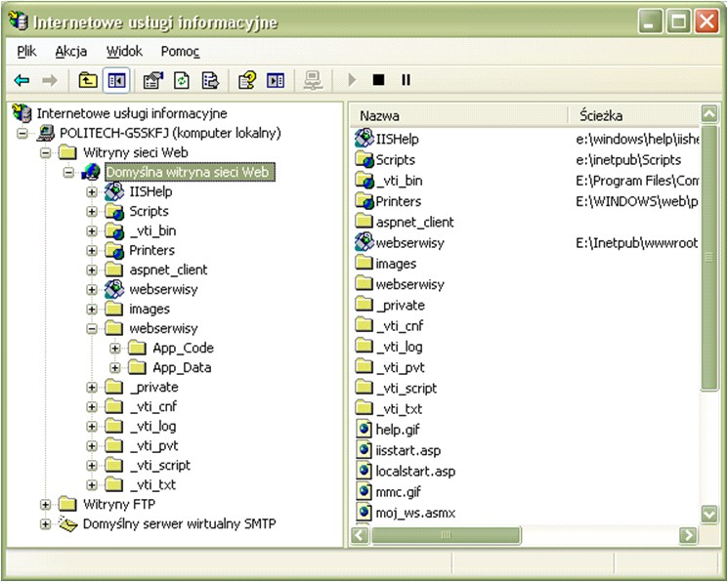Click the Export list toolbar icon
This screenshot has width=728, height=582.
pos(210,81)
